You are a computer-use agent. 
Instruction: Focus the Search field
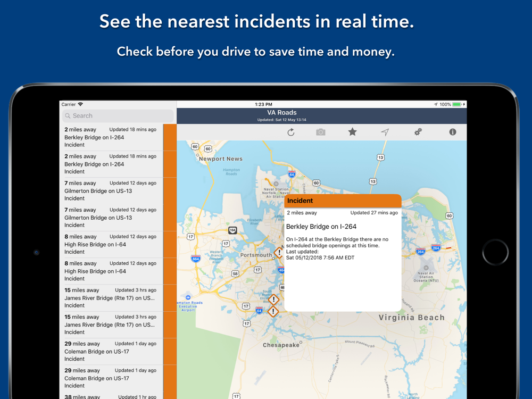tap(118, 115)
